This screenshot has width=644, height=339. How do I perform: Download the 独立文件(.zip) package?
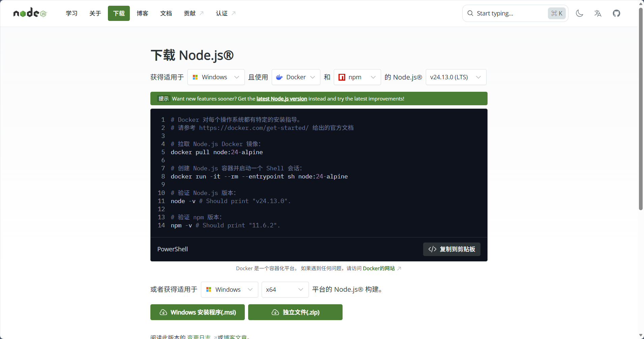coord(295,312)
